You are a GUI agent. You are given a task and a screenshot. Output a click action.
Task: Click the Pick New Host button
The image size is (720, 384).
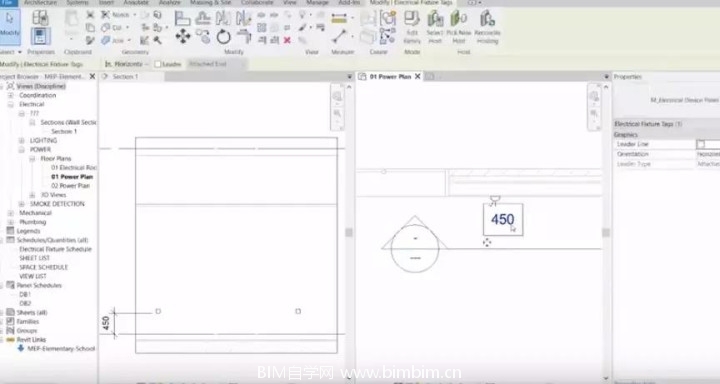pyautogui.click(x=459, y=27)
